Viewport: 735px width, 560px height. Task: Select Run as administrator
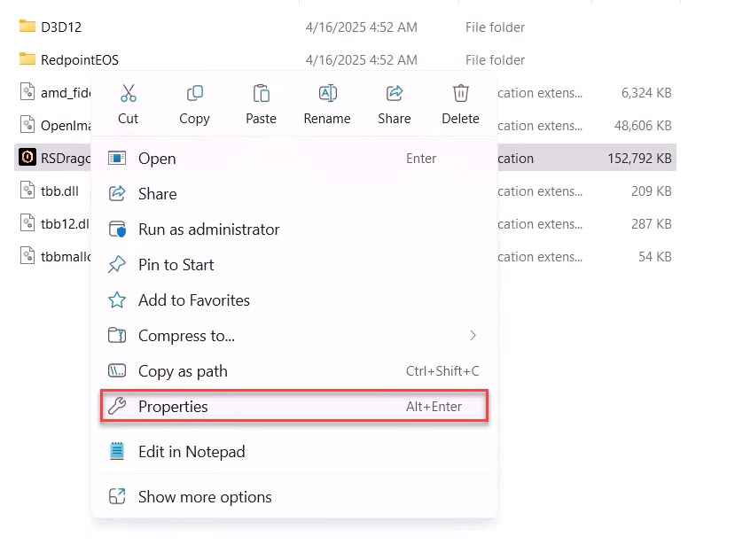point(208,229)
